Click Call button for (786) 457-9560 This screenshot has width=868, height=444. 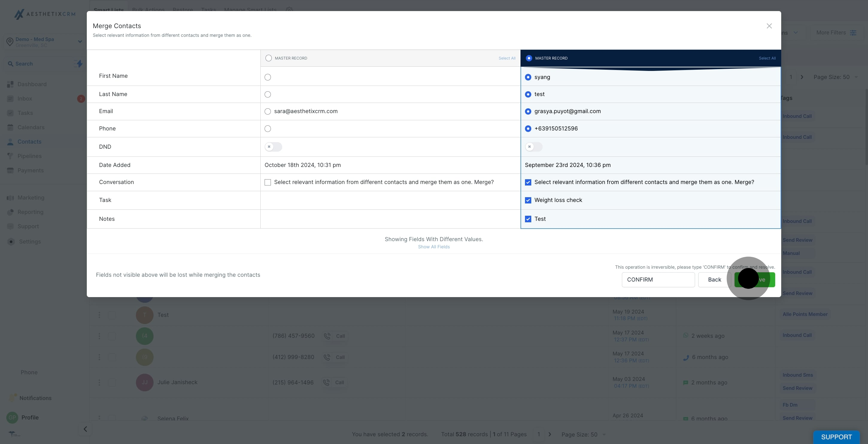(x=335, y=336)
